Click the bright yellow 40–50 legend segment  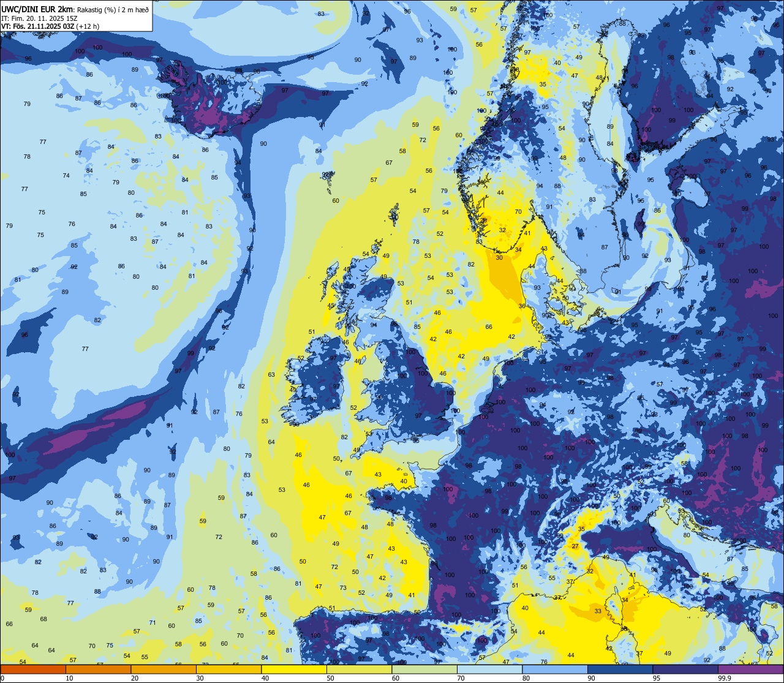(294, 669)
